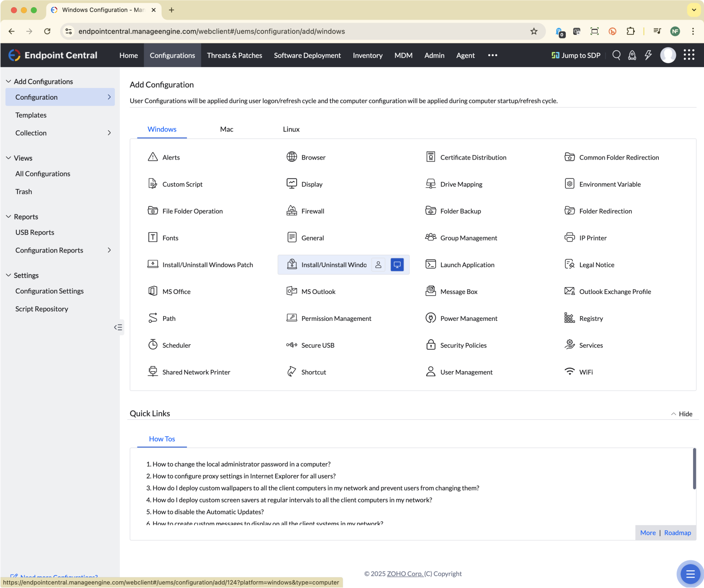704x588 pixels.
Task: Open the more navigation items ellipsis
Action: coord(493,55)
